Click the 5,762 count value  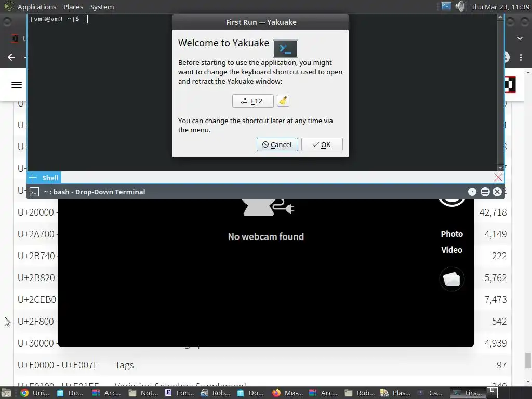[495, 278]
